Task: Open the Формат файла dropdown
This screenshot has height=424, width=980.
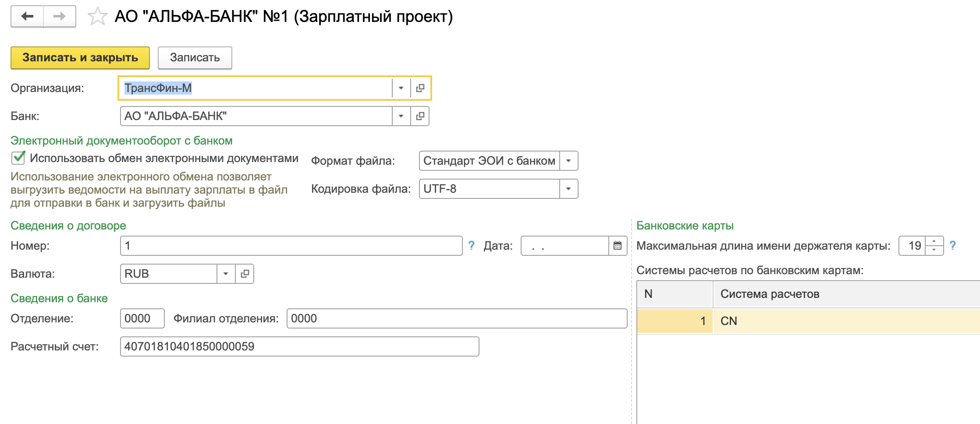Action: pos(568,161)
